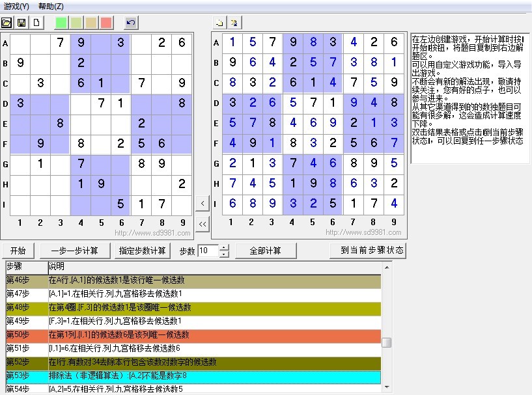Open the 游戏(Y) menu
532x395 pixels.
[16, 5]
